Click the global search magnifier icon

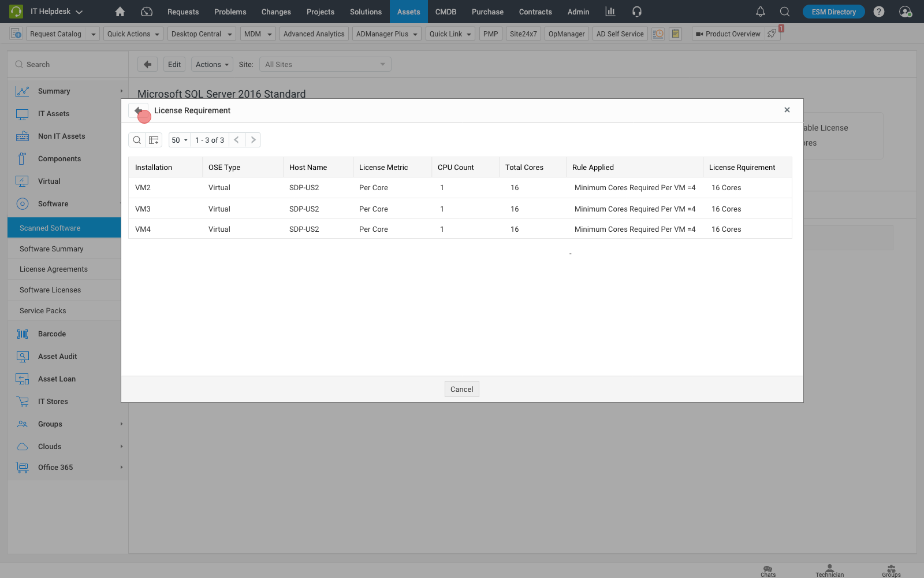785,12
